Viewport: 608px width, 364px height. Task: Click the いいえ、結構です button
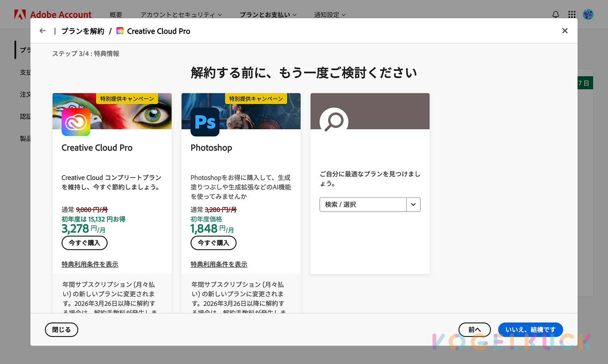530,330
